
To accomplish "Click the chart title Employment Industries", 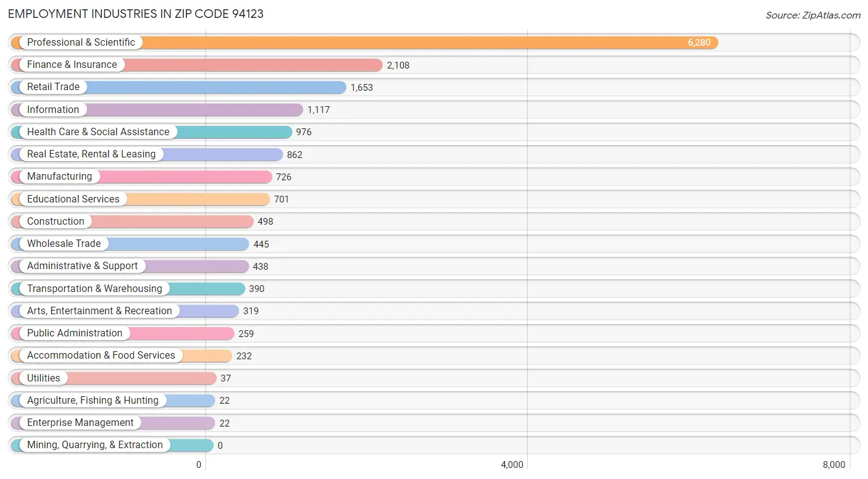I will click(136, 14).
